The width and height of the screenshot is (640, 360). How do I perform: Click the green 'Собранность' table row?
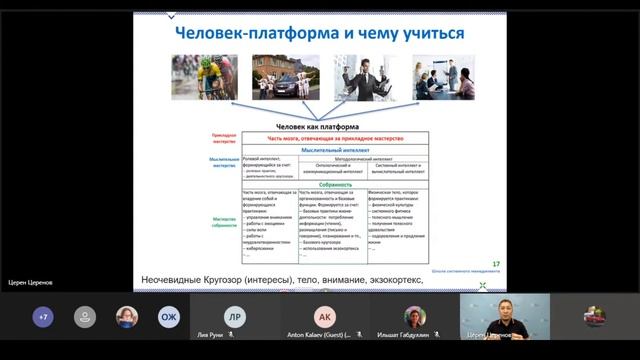tap(335, 185)
